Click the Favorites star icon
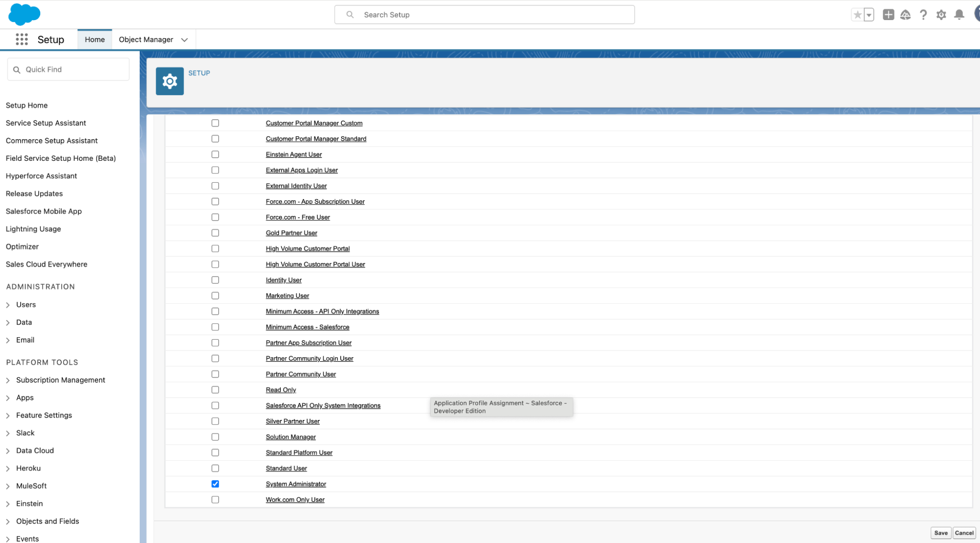Viewport: 980px width, 543px height. (x=857, y=15)
